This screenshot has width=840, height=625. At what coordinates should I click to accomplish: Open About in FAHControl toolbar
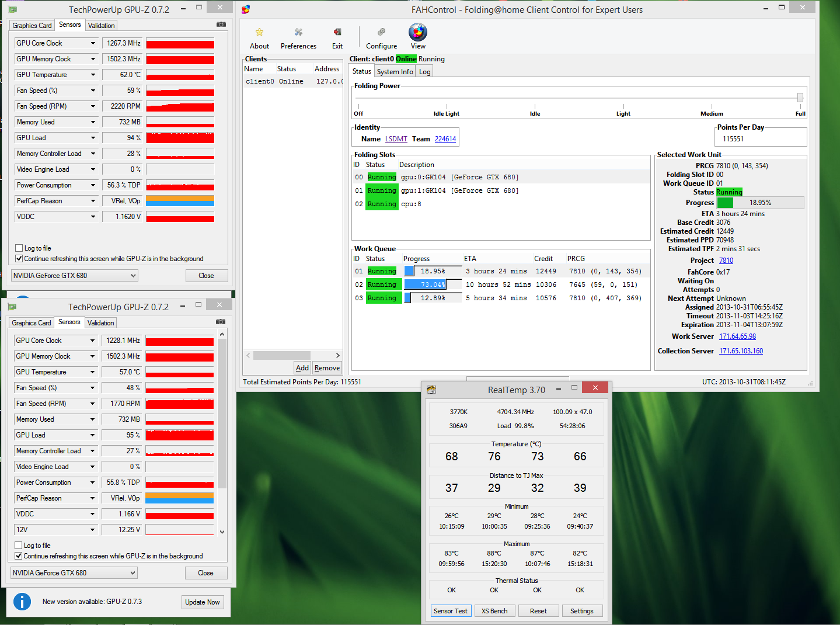point(259,38)
